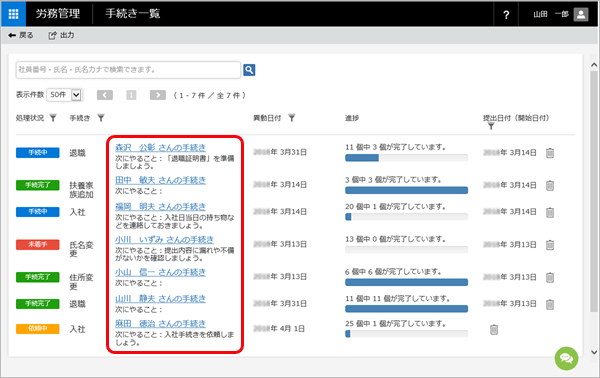The height and width of the screenshot is (378, 600).
Task: Click the 25 個中 1 個 progress bar
Action: click(406, 334)
